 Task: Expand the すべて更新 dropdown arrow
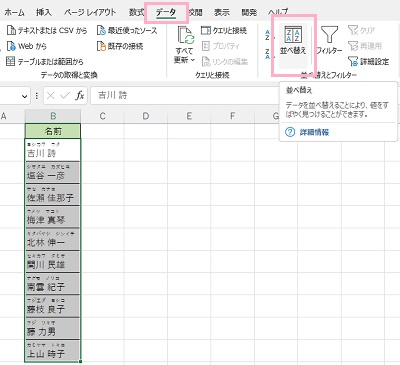(192, 60)
